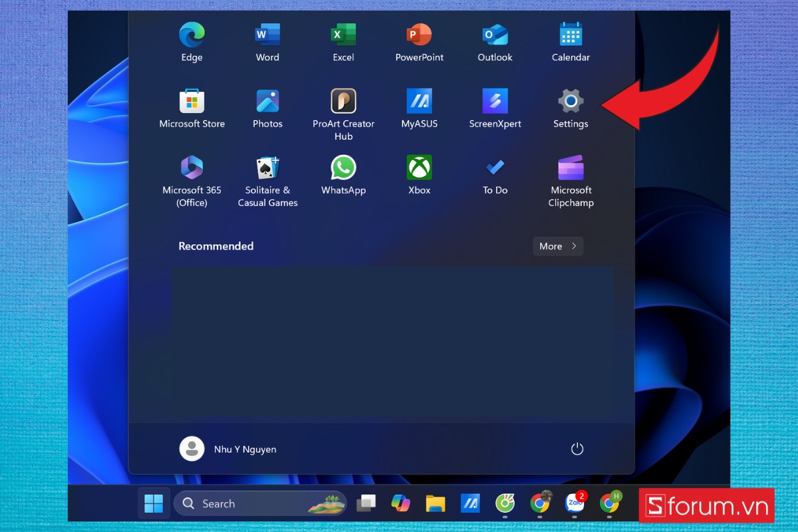The height and width of the screenshot is (532, 798).
Task: Open the Xbox app
Action: pos(419,174)
